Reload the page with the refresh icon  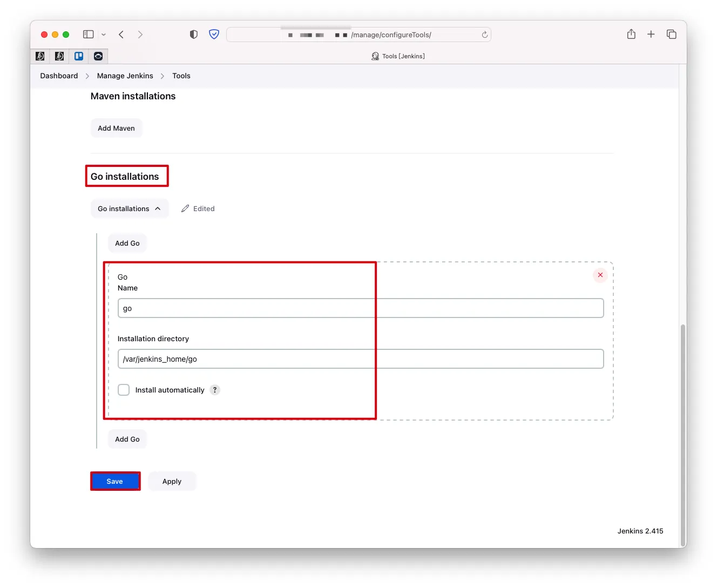(x=484, y=35)
